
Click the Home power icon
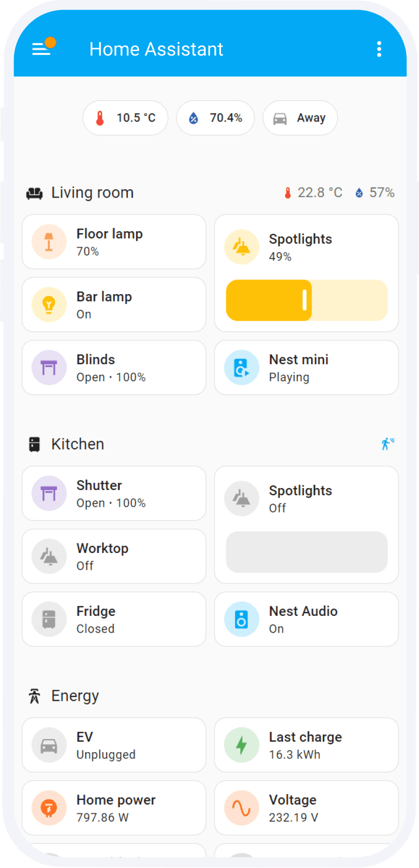pyautogui.click(x=49, y=808)
